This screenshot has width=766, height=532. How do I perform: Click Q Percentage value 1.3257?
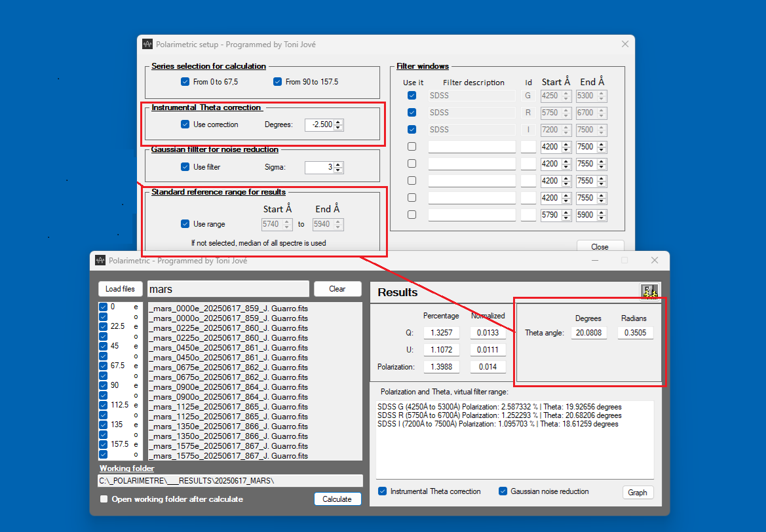pos(441,333)
